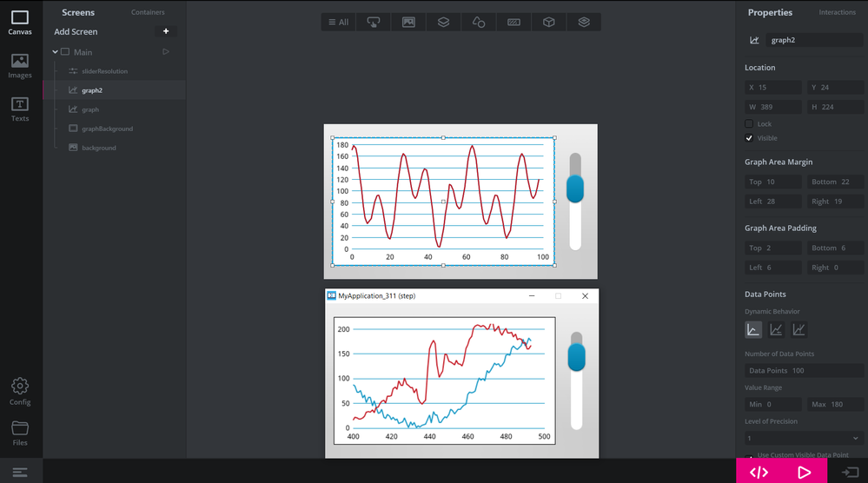
Task: Click the play arrow beside Main screen
Action: 165,52
